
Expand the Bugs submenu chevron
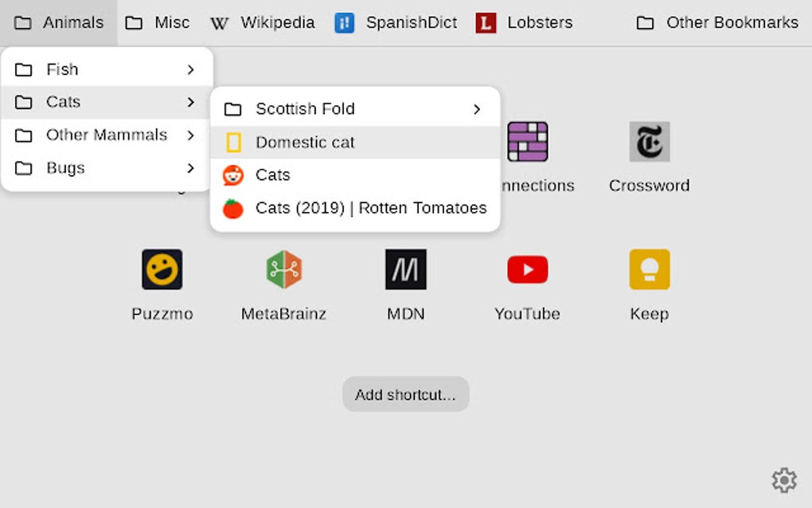[x=191, y=168]
